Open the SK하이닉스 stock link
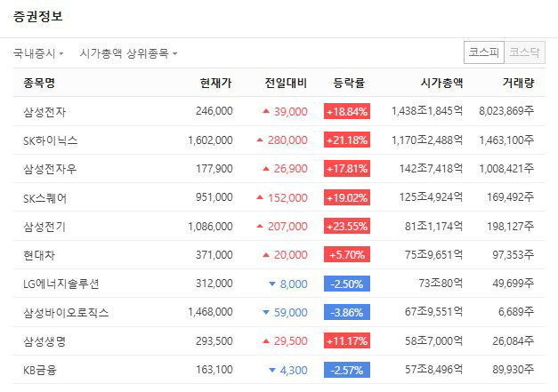 (x=50, y=140)
